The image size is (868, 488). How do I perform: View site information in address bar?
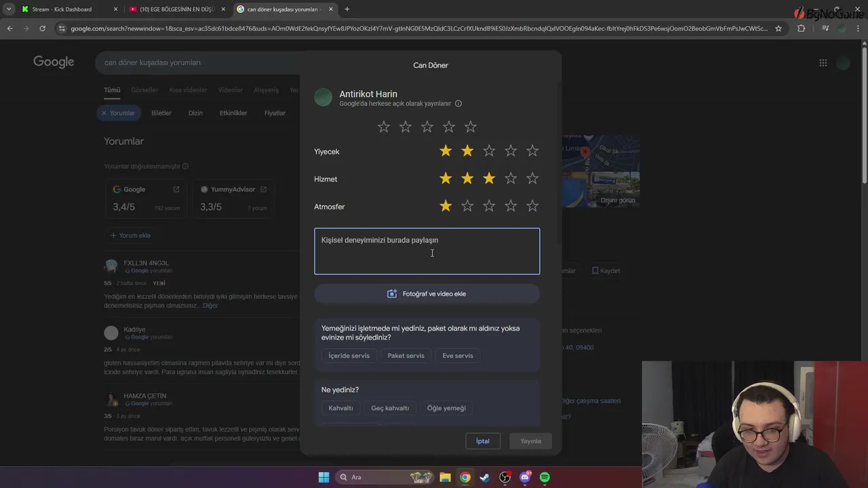tap(62, 28)
